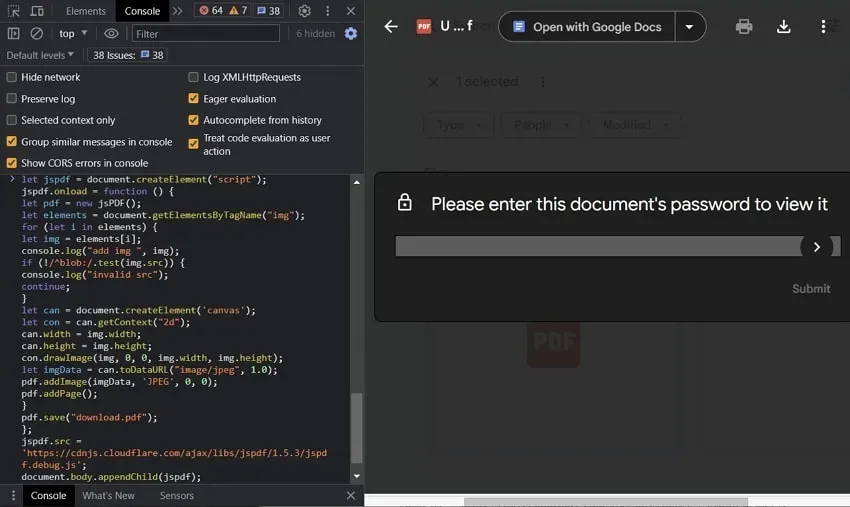Toggle the device toolbar icon
The image size is (850, 507).
pos(37,11)
